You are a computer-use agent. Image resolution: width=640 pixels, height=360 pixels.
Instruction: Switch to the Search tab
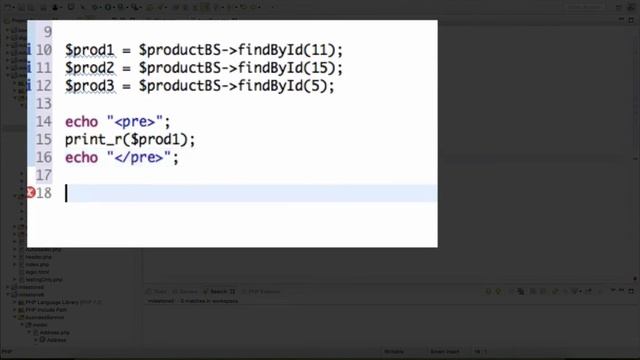coord(220,291)
